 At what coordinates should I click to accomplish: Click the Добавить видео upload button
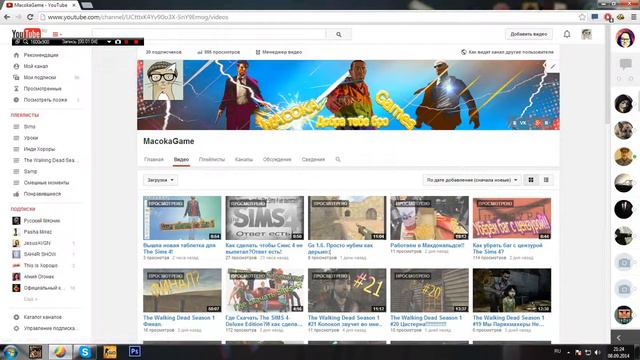tap(529, 34)
